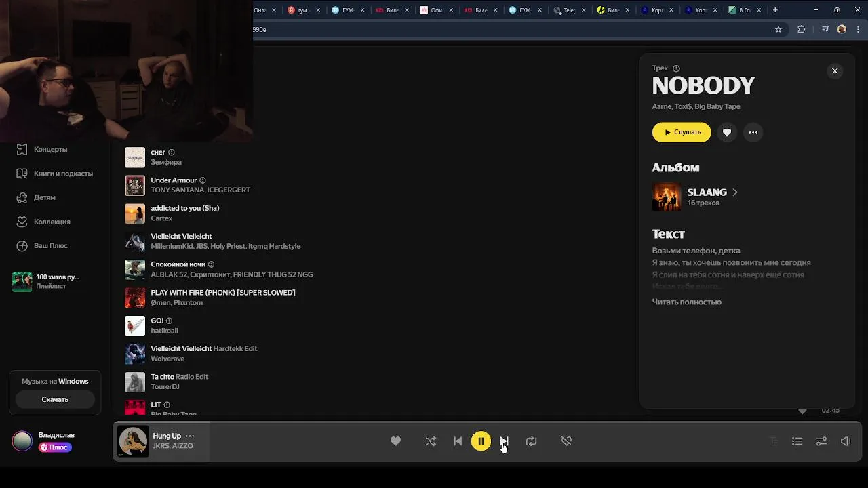Click explicit icon next to Спокойной ночи

tap(211, 264)
